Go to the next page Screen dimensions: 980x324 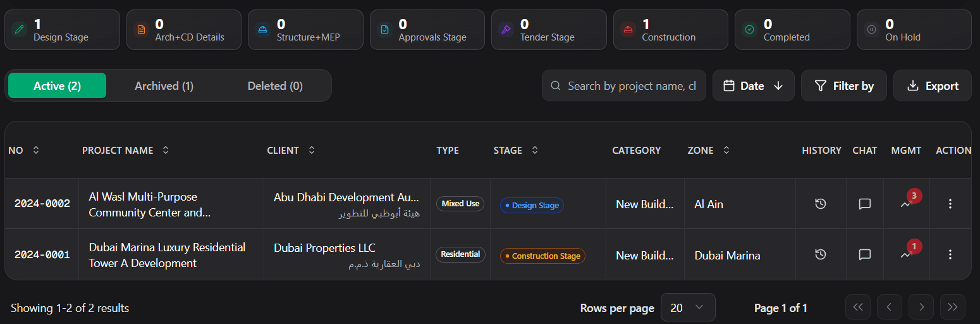click(x=921, y=308)
